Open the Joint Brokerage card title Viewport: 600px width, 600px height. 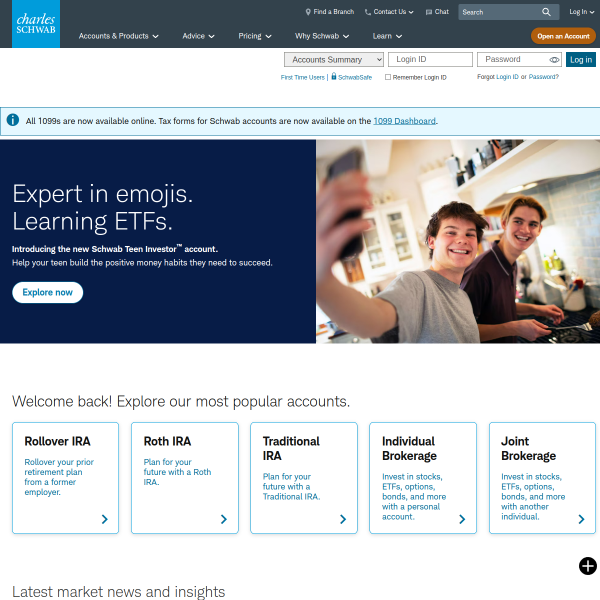(528, 448)
